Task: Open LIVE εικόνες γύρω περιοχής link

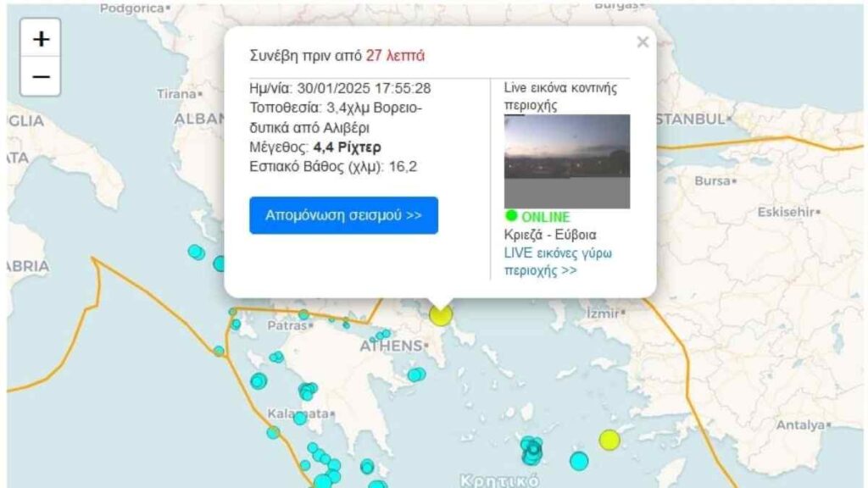Action: pos(558,262)
